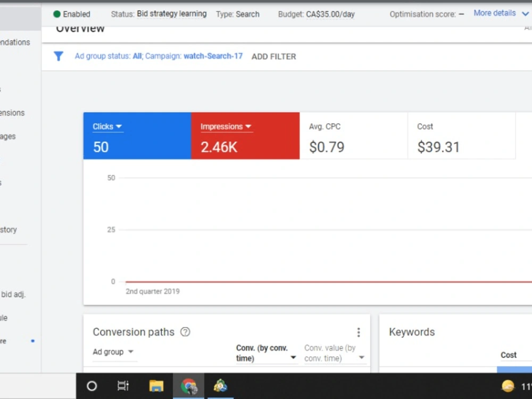The image size is (532, 399).
Task: Click ADD FILTER
Action: [273, 57]
